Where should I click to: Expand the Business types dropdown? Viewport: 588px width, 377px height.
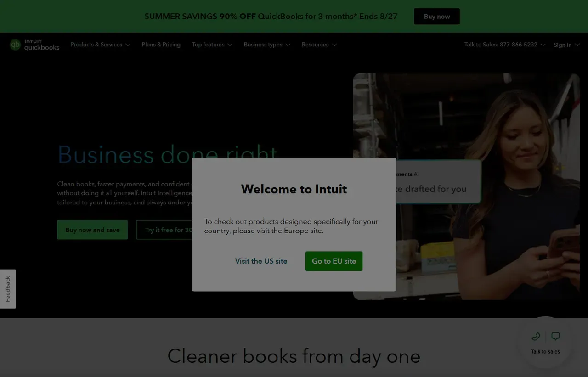[x=267, y=45]
